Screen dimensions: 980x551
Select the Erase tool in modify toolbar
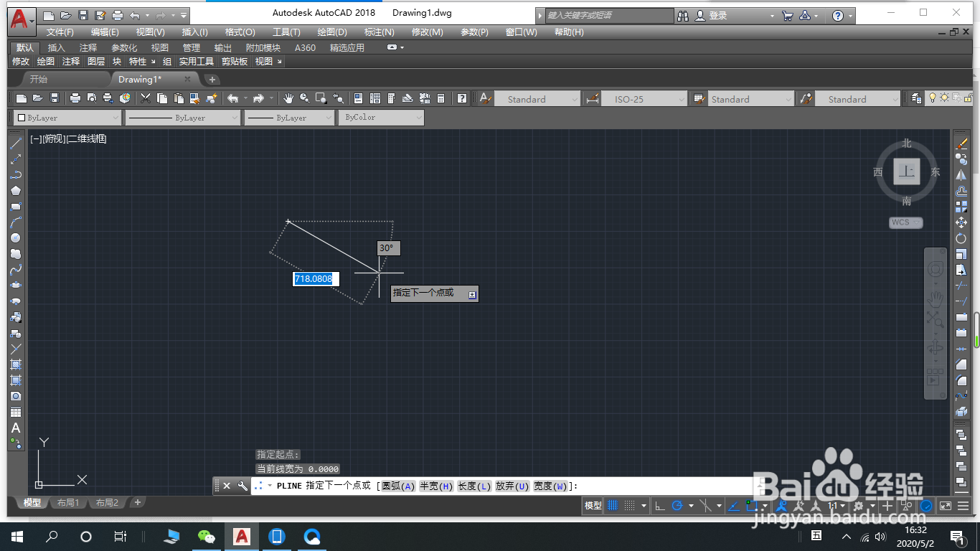coord(961,143)
